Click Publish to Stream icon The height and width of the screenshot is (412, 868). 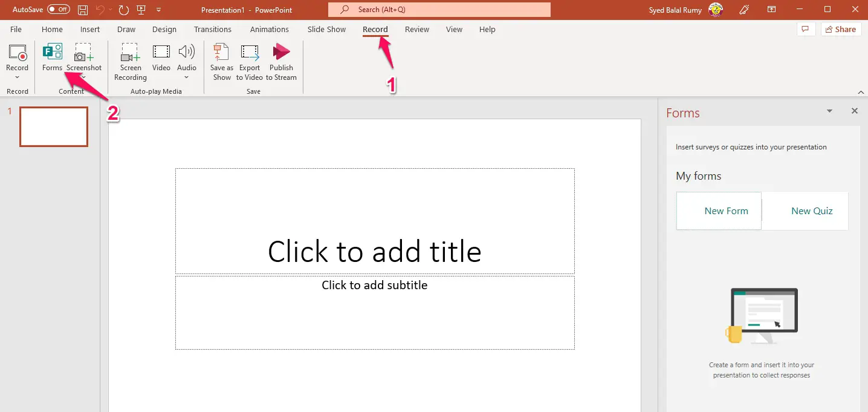[x=282, y=52]
